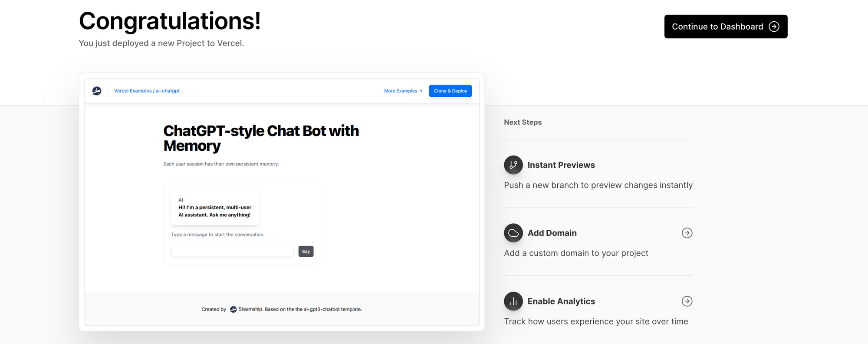868x344 pixels.
Task: Click the chat message input field
Action: tap(232, 251)
